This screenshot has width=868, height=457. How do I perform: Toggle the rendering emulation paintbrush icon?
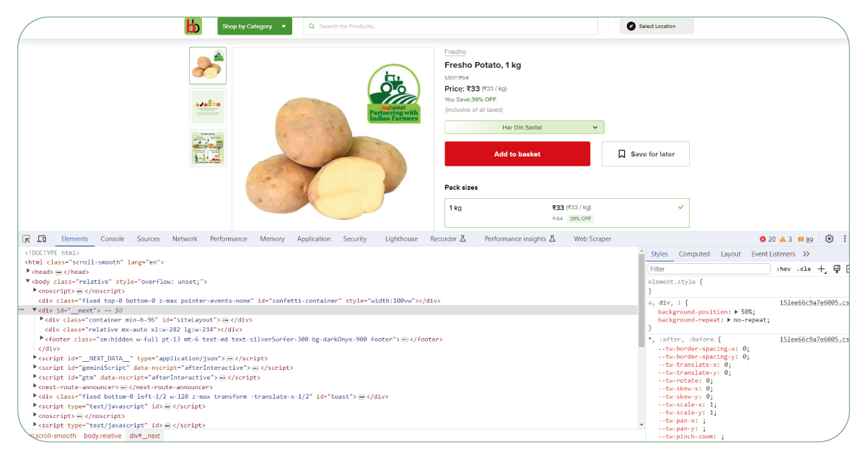tap(837, 269)
